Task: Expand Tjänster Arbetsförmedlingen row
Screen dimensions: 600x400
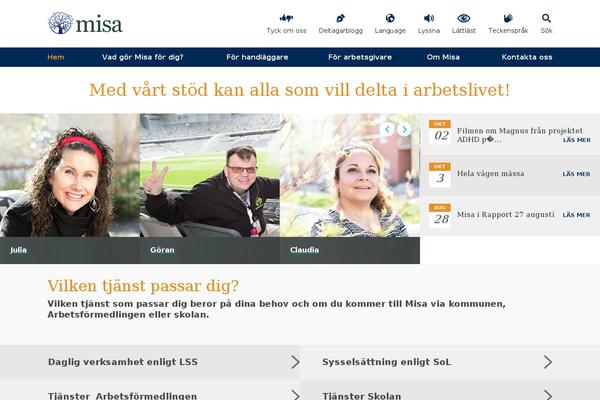Action: click(150, 390)
